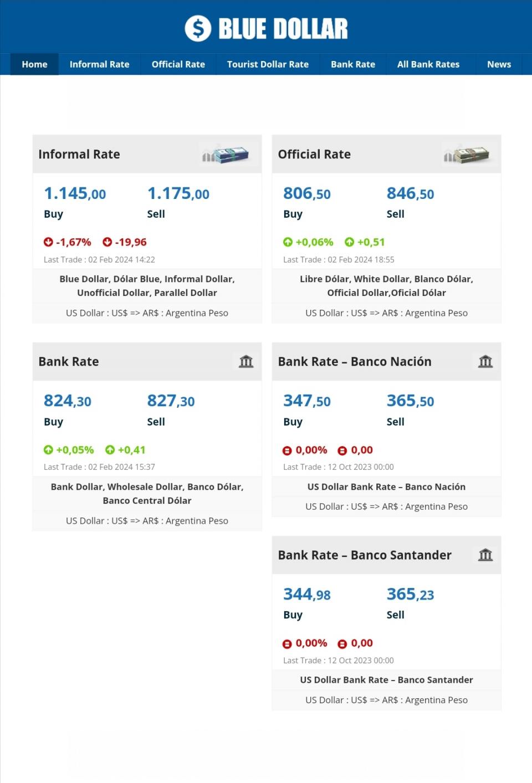Click the BLUE DOLLAR site title text
532x783 pixels.
[283, 29]
